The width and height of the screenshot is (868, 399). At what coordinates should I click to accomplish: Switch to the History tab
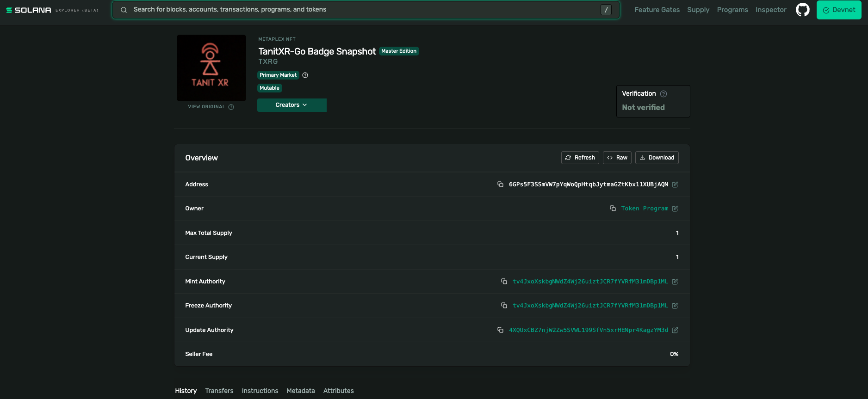click(186, 391)
